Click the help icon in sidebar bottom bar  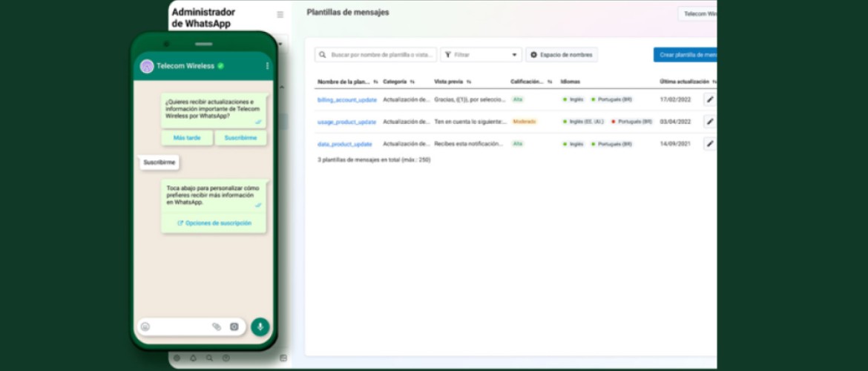tap(226, 358)
